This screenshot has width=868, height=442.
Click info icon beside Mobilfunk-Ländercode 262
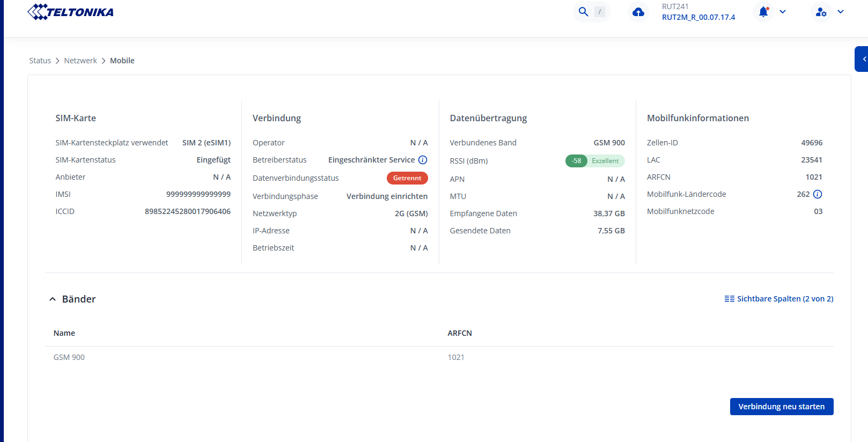[818, 194]
